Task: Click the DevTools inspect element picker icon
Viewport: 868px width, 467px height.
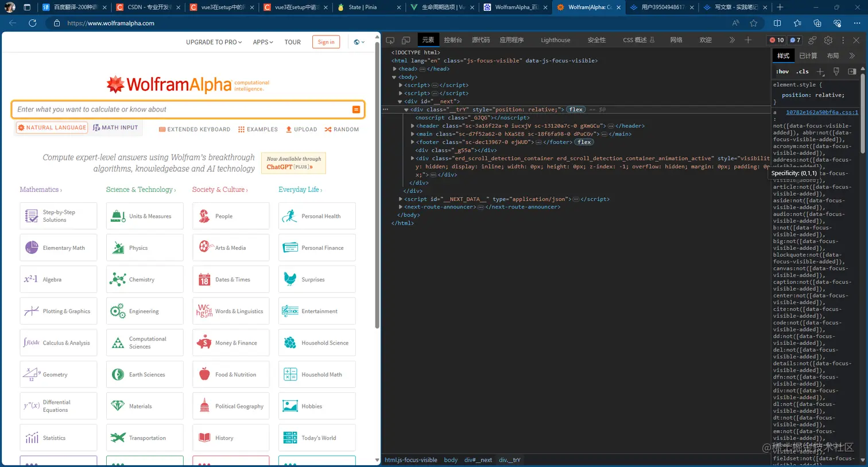Action: pyautogui.click(x=390, y=40)
